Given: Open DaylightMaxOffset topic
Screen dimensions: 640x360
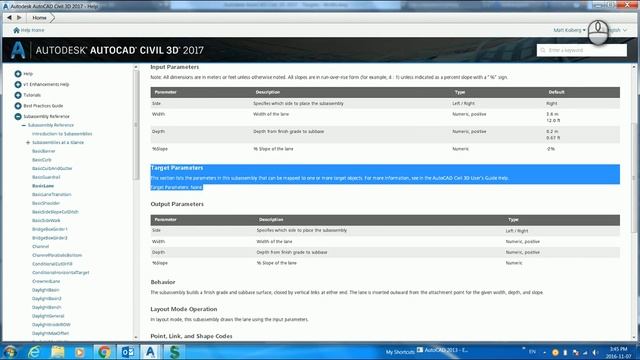Looking at the screenshot, I should tap(50, 333).
